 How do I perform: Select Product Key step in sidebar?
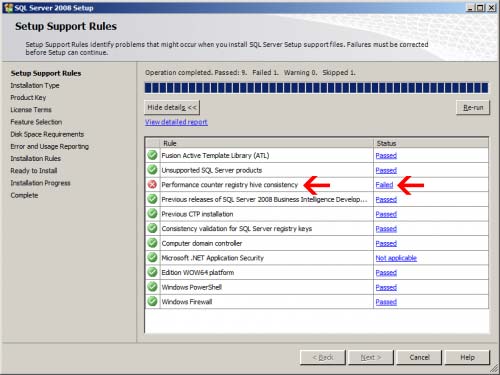tap(28, 98)
